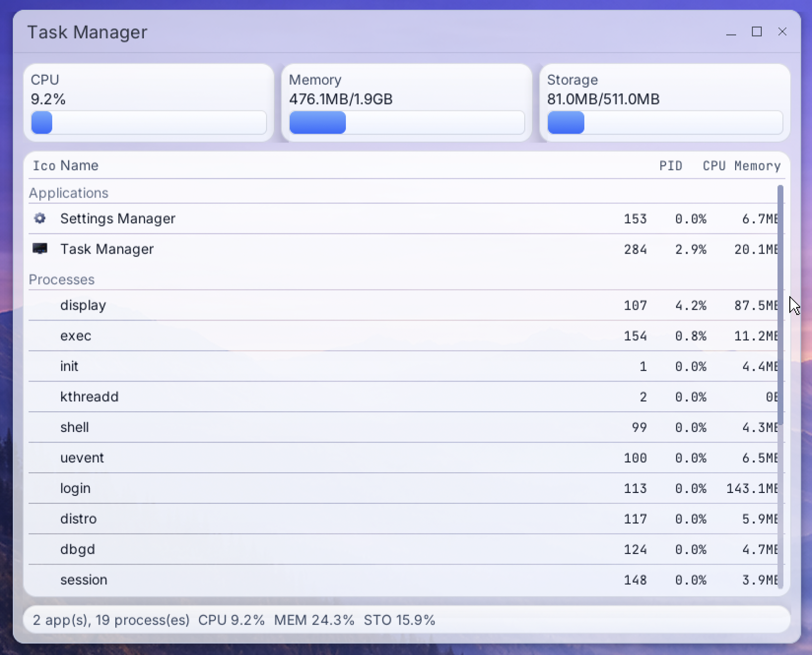812x655 pixels.
Task: Click the Task Manager monitor icon
Action: (x=40, y=249)
